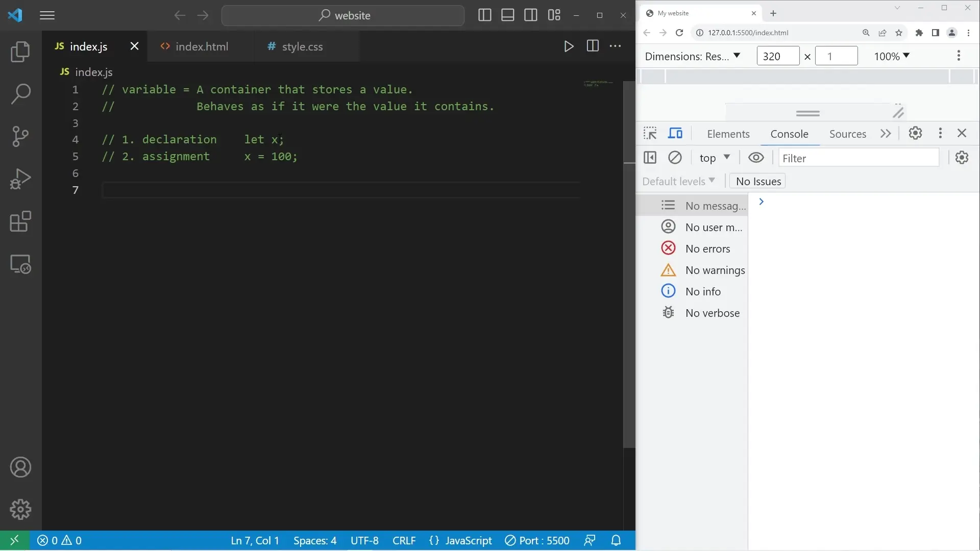Open the Chrome profile avatar
980x551 pixels.
coord(952,33)
